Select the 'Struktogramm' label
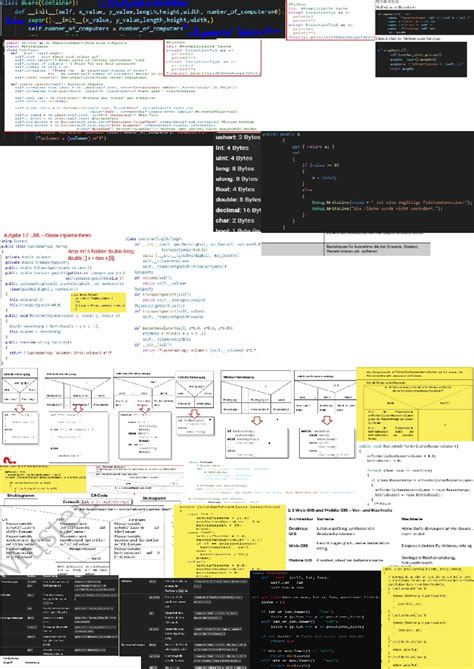Image resolution: width=474 pixels, height=669 pixels. (x=20, y=495)
